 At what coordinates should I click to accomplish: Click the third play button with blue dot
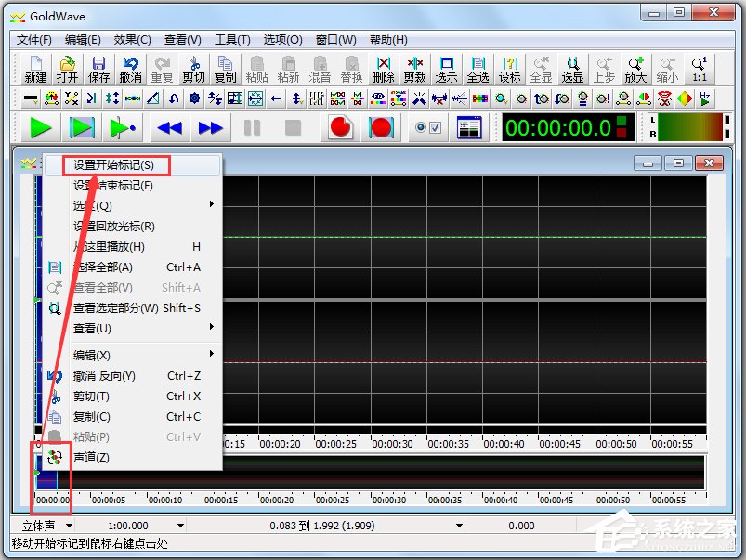point(123,127)
